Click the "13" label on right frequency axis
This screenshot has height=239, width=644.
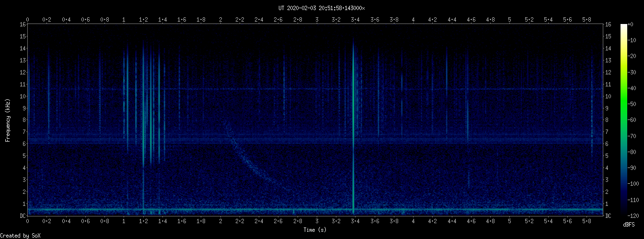[x=608, y=60]
